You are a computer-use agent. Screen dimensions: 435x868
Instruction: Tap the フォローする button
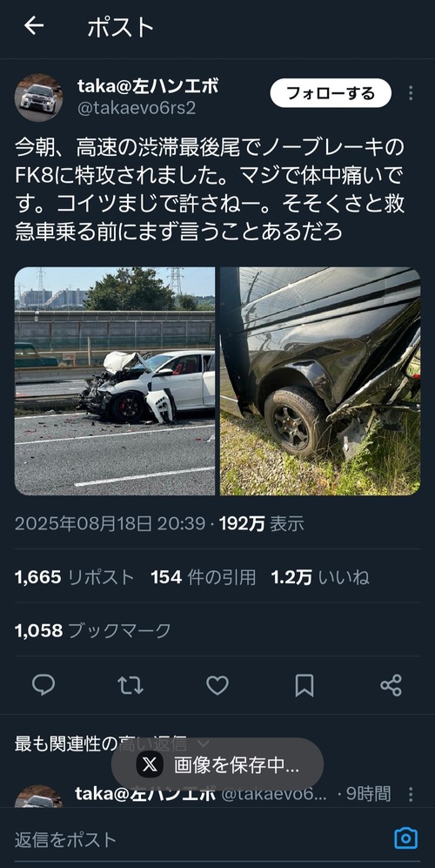[331, 93]
